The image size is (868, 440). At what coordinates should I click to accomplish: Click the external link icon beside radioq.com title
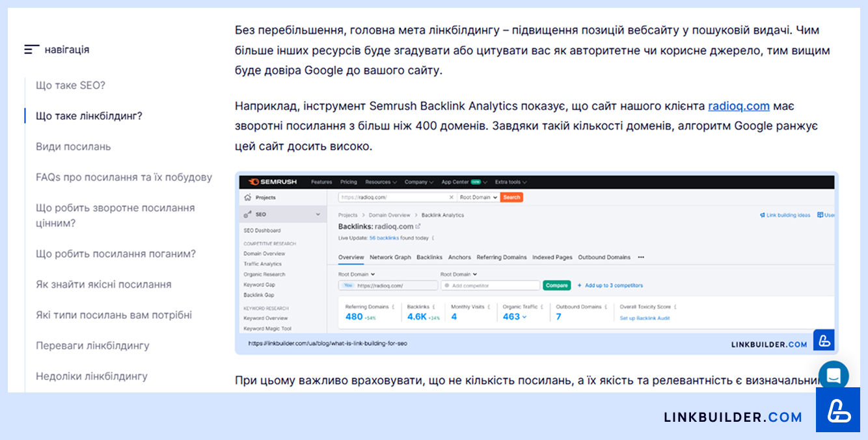pyautogui.click(x=418, y=227)
